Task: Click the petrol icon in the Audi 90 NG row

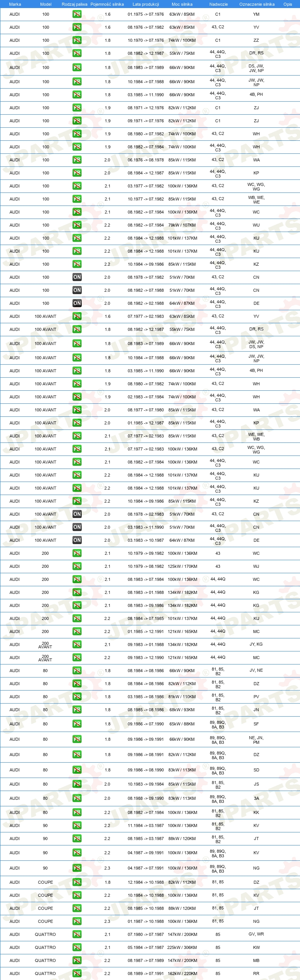Action: tap(77, 868)
